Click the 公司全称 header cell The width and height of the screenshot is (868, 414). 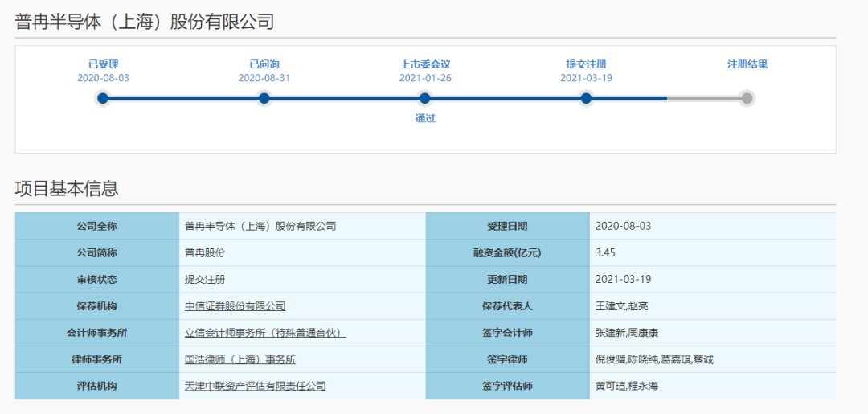[x=97, y=227]
